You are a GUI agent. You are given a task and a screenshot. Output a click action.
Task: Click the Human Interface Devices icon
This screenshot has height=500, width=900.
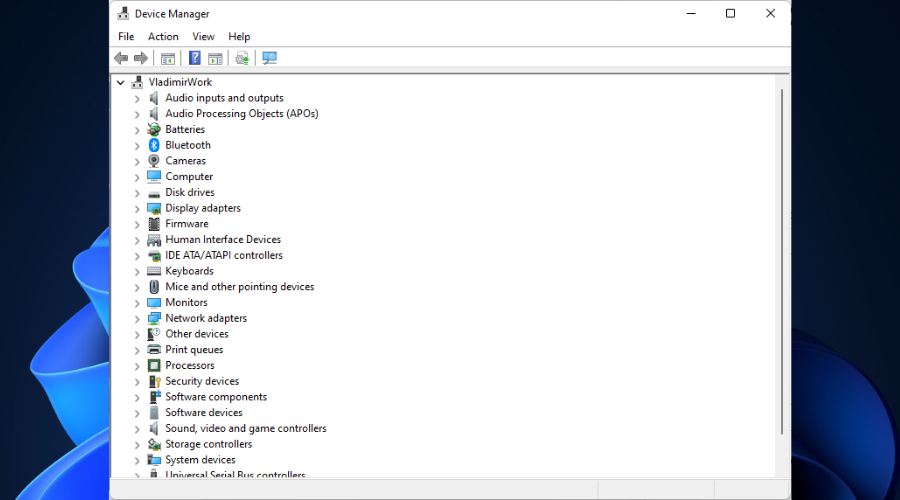pos(154,240)
